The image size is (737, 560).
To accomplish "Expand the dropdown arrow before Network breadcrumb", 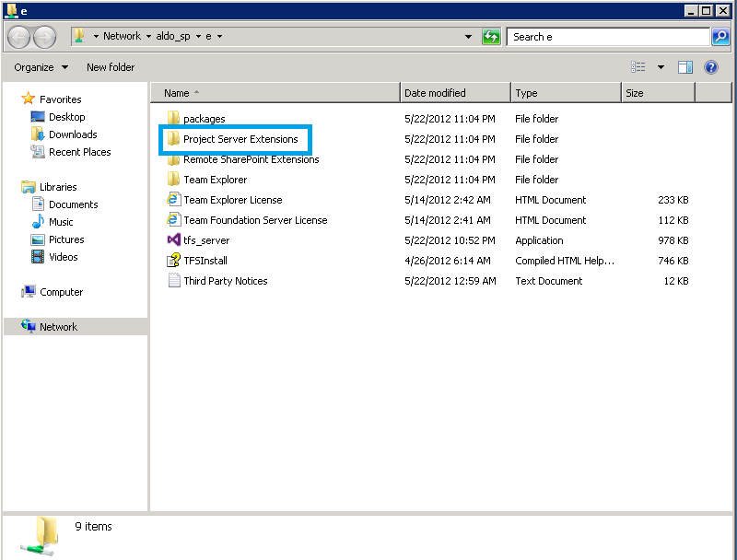I will point(96,36).
